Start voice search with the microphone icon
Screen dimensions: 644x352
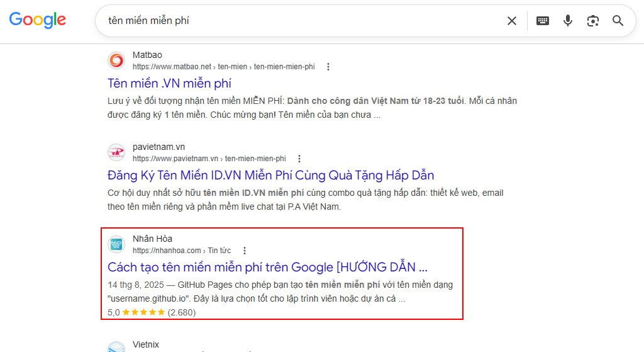568,21
